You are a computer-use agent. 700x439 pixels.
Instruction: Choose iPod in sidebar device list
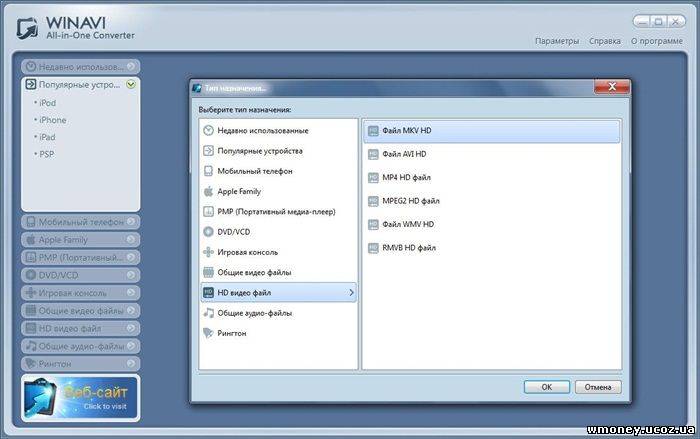coord(47,103)
